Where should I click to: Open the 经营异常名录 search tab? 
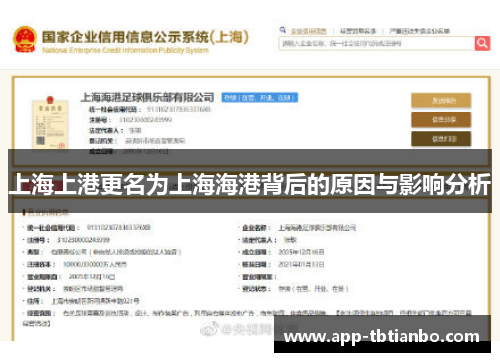click(x=358, y=31)
